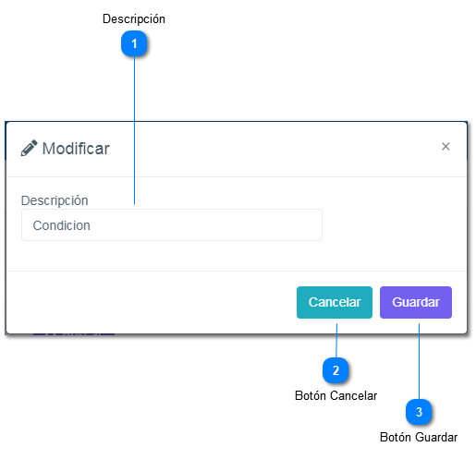
Task: Select the Modificar dialog title text
Action: (76, 149)
